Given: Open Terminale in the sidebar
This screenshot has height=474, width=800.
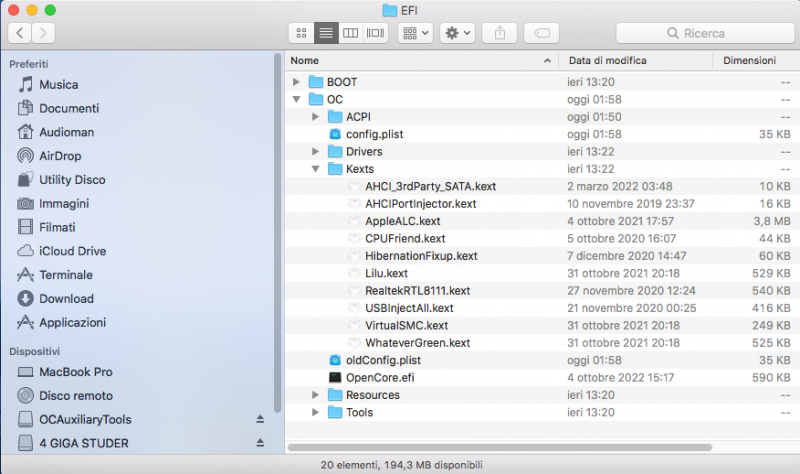Looking at the screenshot, I should pyautogui.click(x=55, y=275).
